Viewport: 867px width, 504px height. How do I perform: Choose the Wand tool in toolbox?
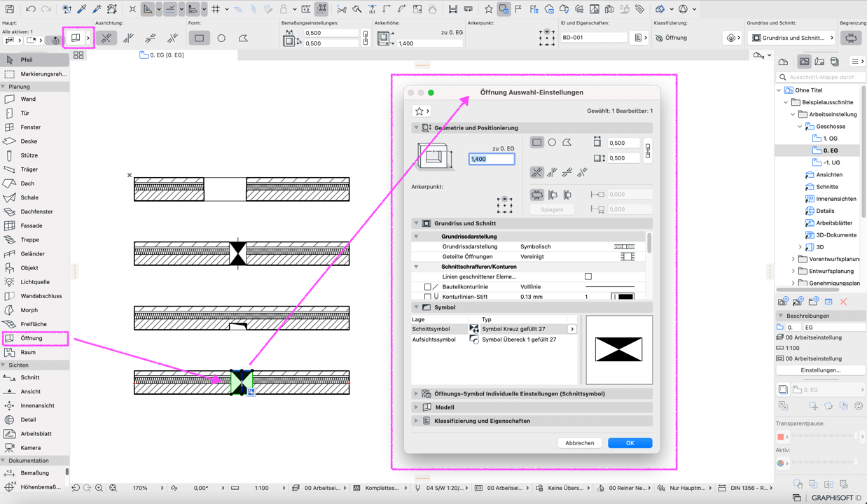(x=35, y=99)
